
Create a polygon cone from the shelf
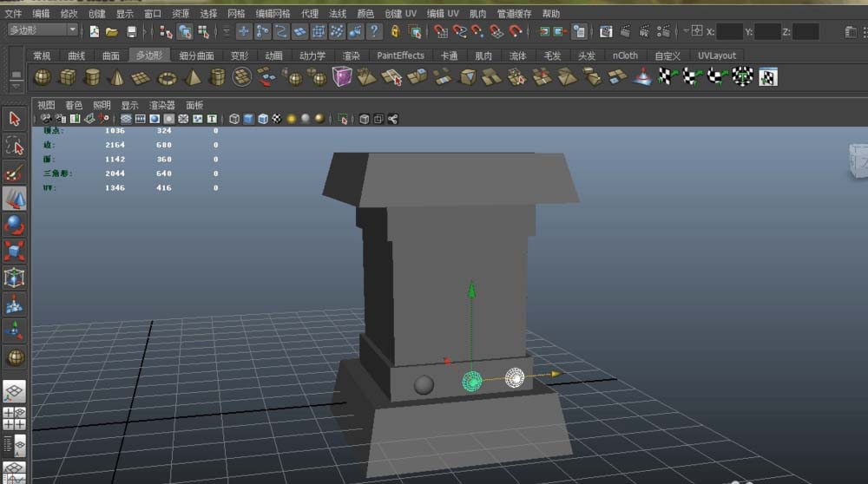[117, 77]
